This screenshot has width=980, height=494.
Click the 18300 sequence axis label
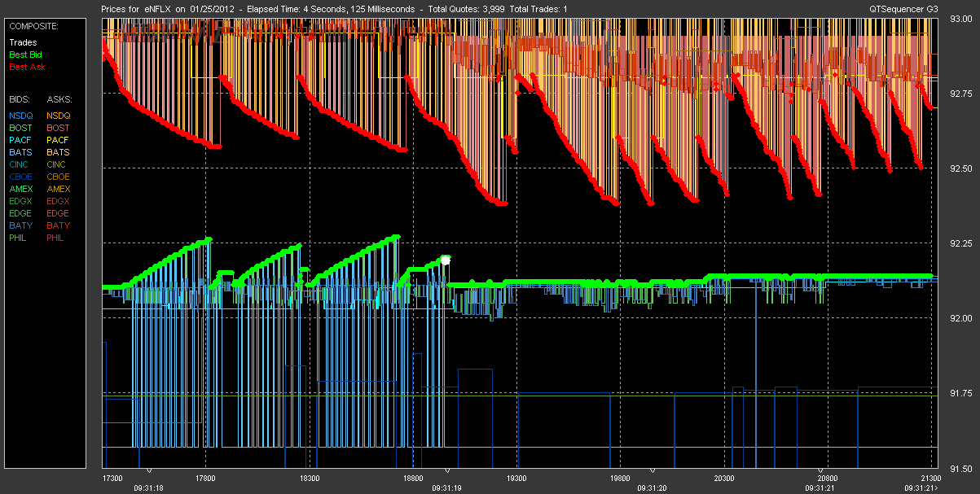[x=310, y=479]
